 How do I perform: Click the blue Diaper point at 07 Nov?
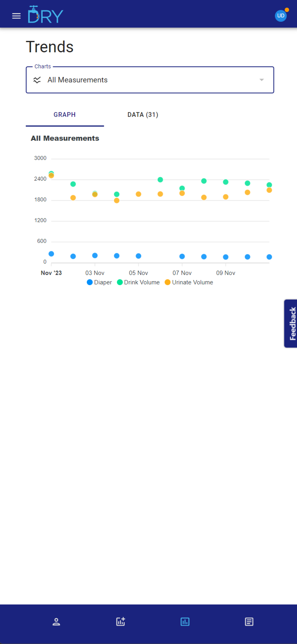click(x=182, y=257)
